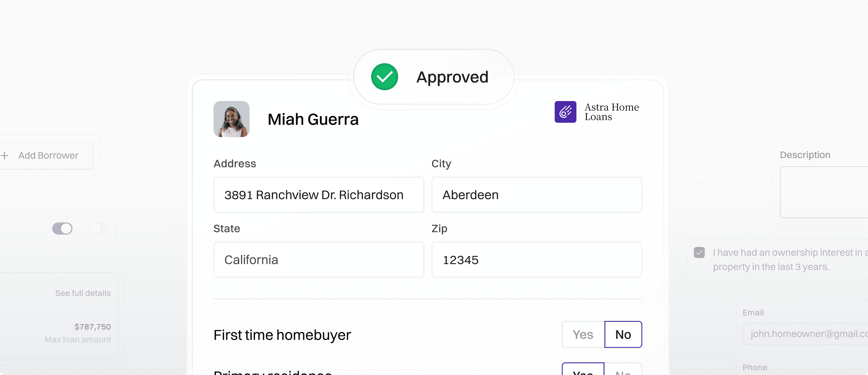868x375 pixels.
Task: Select the Approved status badge
Action: coord(433,77)
